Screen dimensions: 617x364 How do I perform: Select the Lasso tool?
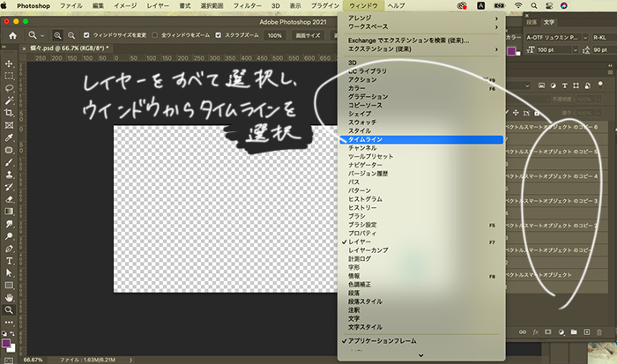click(x=9, y=88)
